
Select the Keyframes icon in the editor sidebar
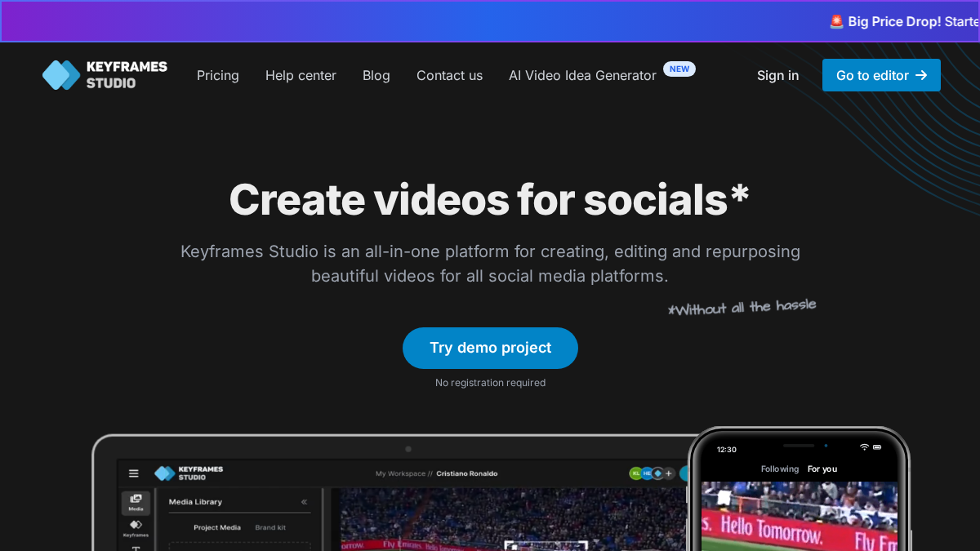click(136, 528)
